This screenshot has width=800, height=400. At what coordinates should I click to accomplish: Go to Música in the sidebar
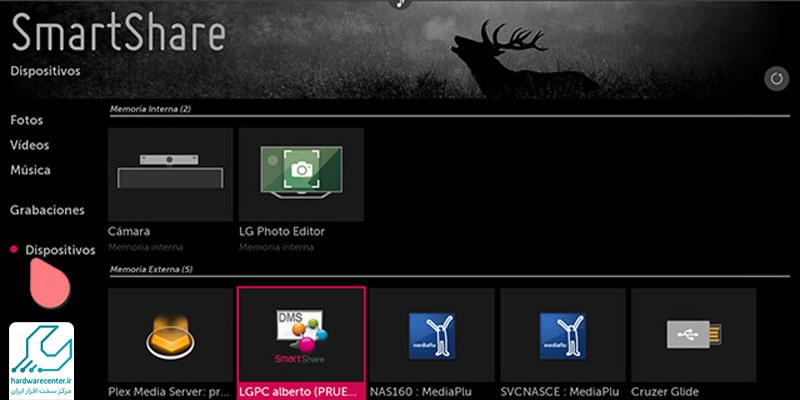[x=30, y=170]
